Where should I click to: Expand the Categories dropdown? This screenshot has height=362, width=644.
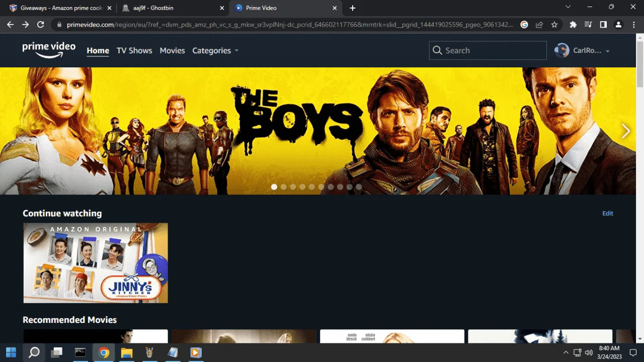(x=215, y=50)
